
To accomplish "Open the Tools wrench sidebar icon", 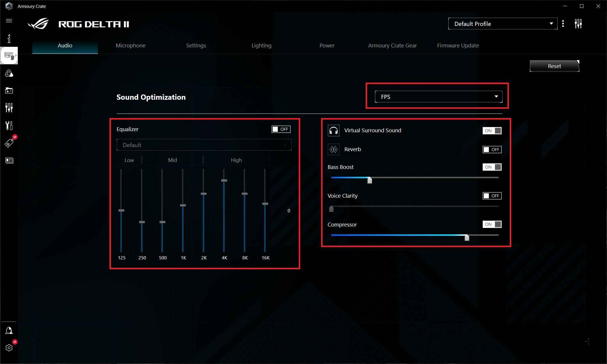I will [9, 126].
